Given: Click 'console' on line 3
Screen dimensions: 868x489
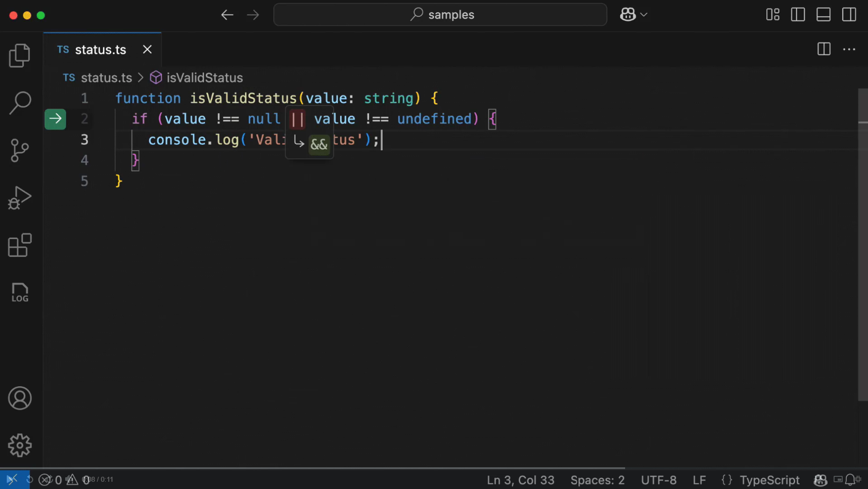Looking at the screenshot, I should pyautogui.click(x=177, y=140).
